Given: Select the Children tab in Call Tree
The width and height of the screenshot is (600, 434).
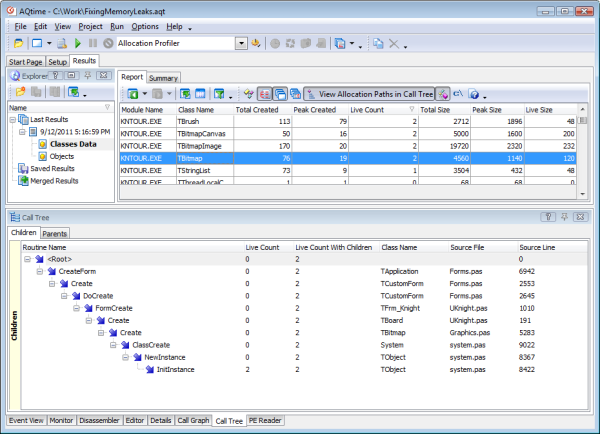Looking at the screenshot, I should [24, 232].
